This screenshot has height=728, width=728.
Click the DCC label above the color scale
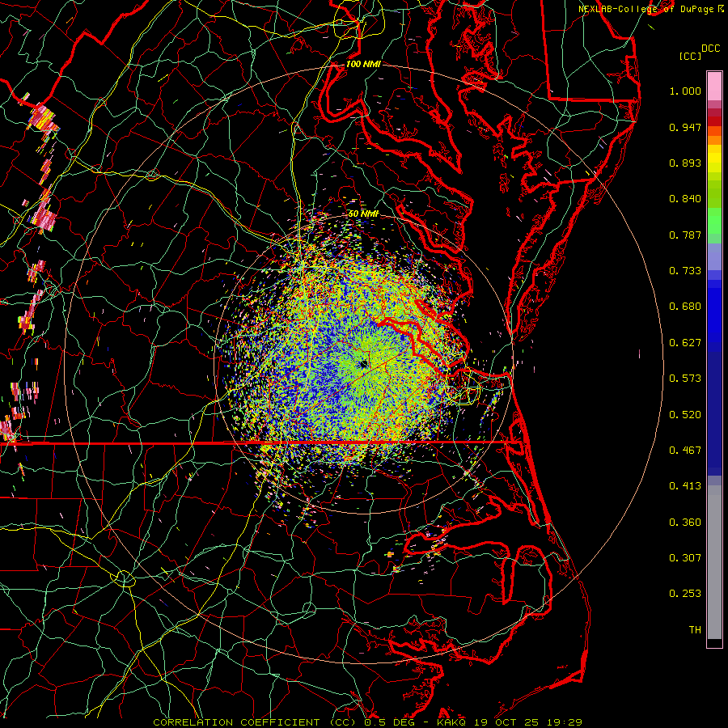[710, 49]
